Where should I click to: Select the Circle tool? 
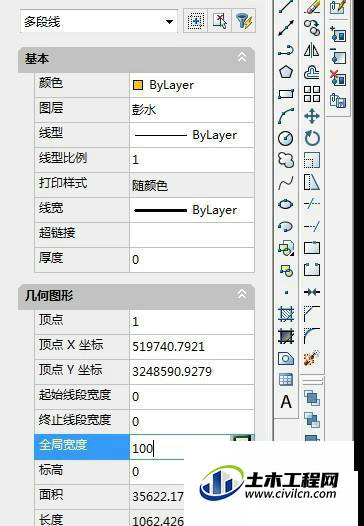pos(285,138)
